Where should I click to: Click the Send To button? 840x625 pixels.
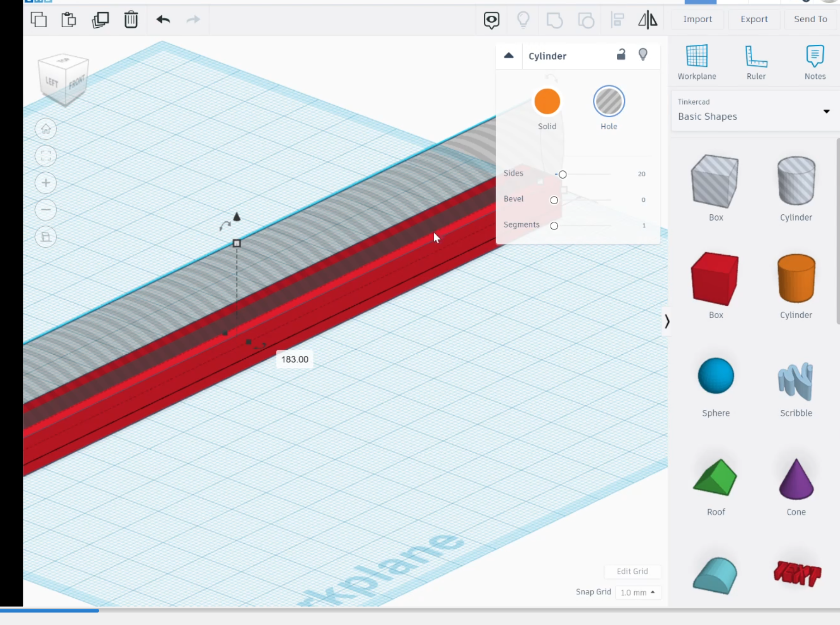810,19
